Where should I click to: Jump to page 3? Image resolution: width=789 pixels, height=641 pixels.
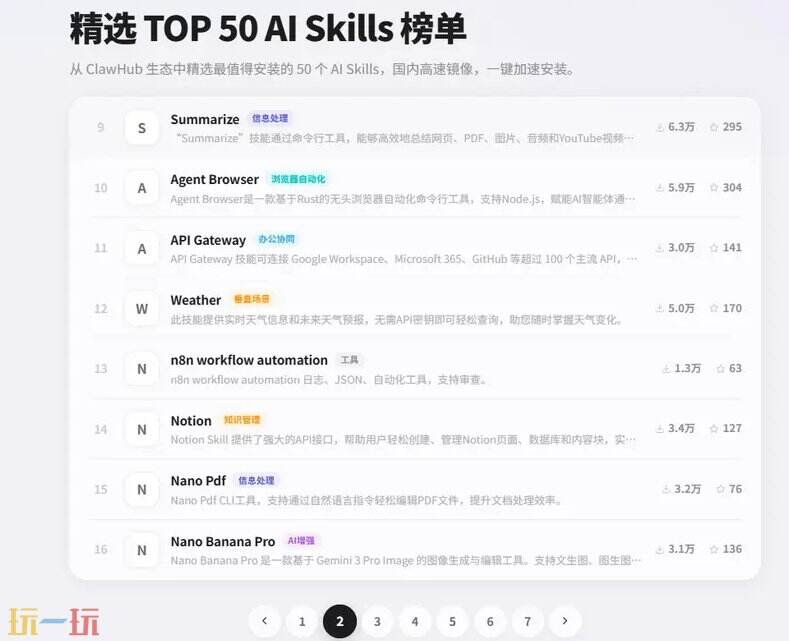(x=377, y=621)
